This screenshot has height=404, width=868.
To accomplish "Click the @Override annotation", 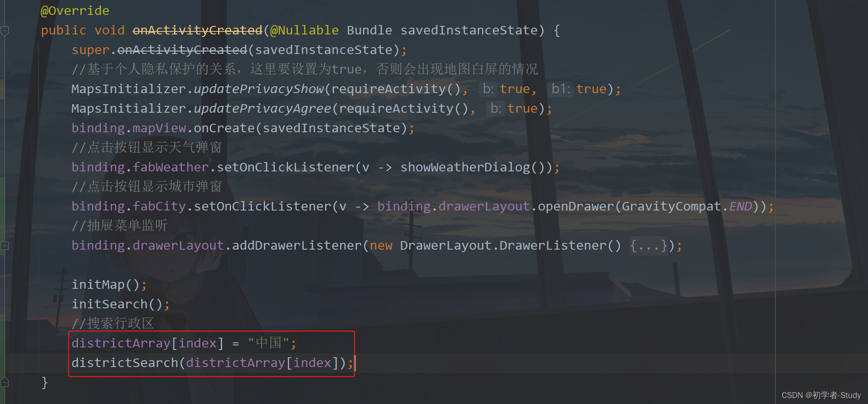I will coord(75,11).
